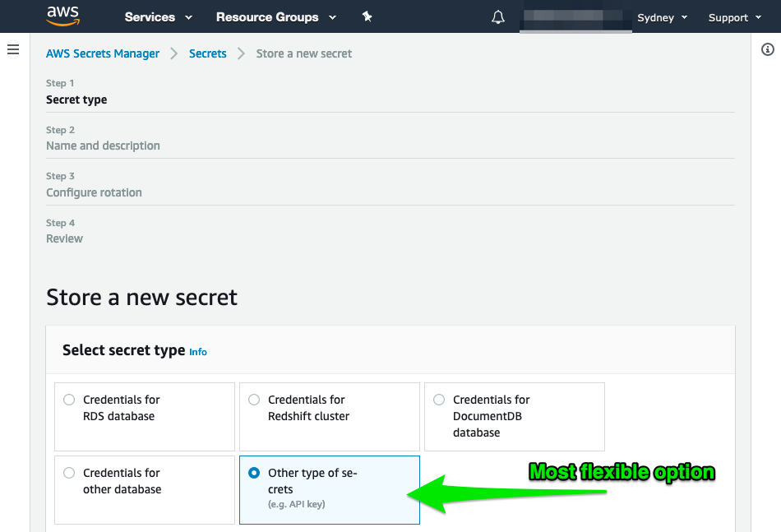This screenshot has width=781, height=532.
Task: Select Credentials for Redshift cluster
Action: point(329,416)
